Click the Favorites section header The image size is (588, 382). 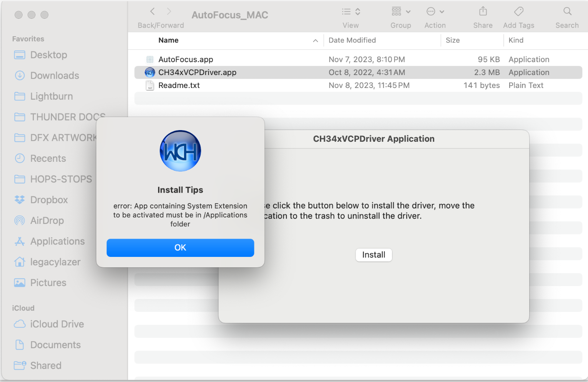pos(28,39)
